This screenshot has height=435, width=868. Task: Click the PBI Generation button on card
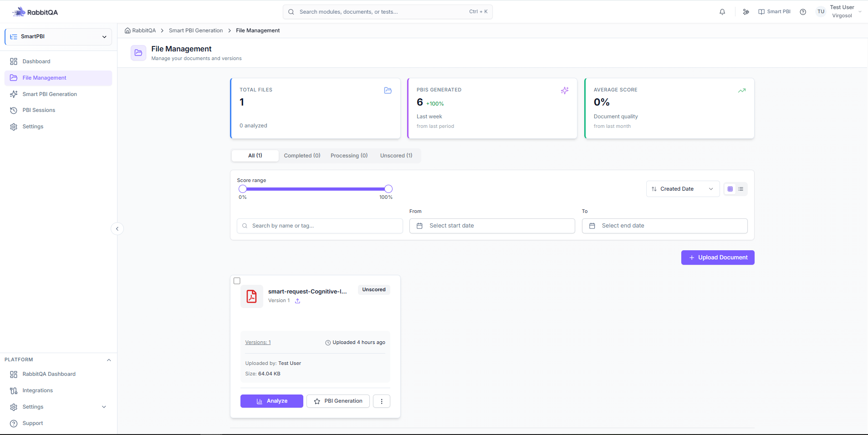coord(338,401)
